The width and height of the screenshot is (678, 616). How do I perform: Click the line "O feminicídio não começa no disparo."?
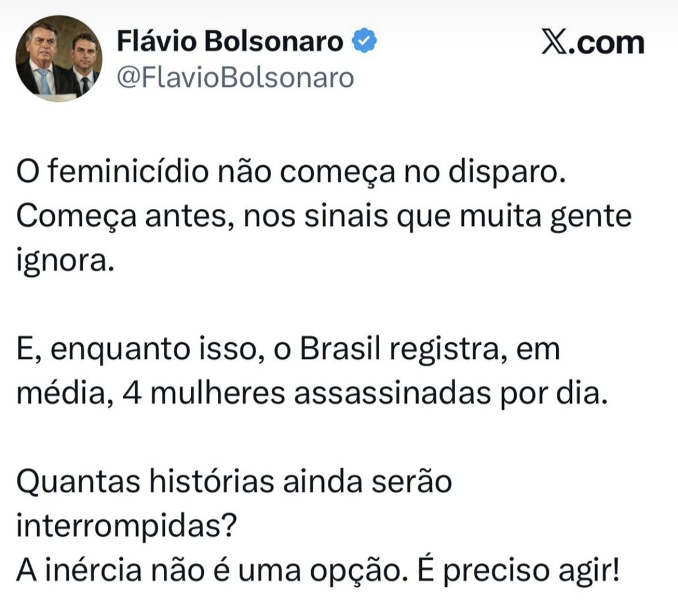pyautogui.click(x=286, y=173)
